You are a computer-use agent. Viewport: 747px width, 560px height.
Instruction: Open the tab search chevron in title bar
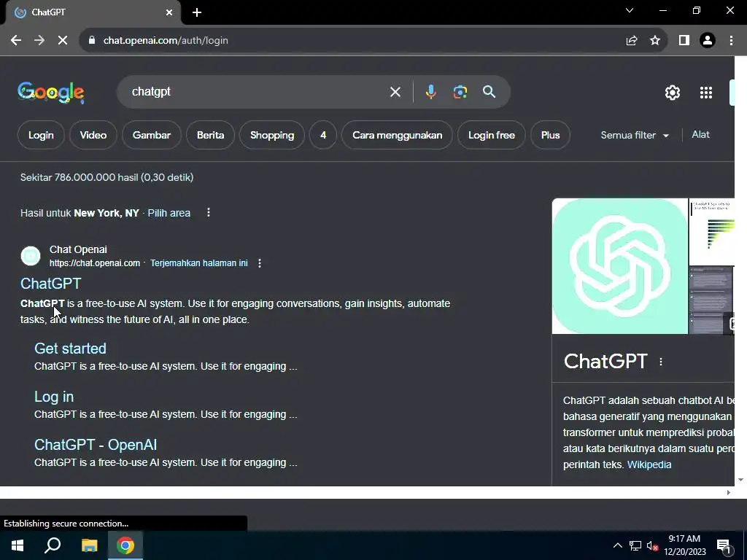630,10
